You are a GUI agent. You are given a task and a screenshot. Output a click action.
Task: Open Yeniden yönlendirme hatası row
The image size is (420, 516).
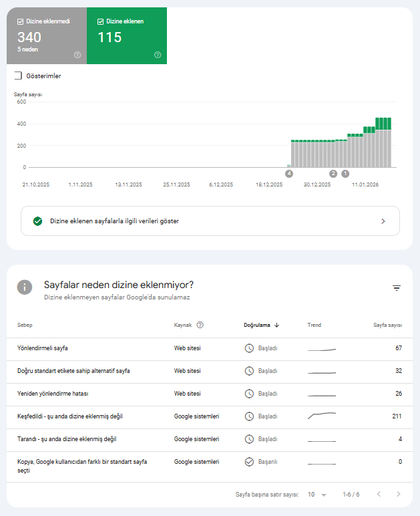(x=210, y=394)
